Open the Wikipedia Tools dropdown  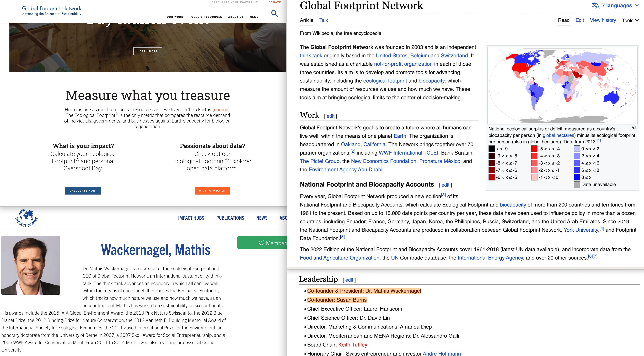(x=630, y=20)
